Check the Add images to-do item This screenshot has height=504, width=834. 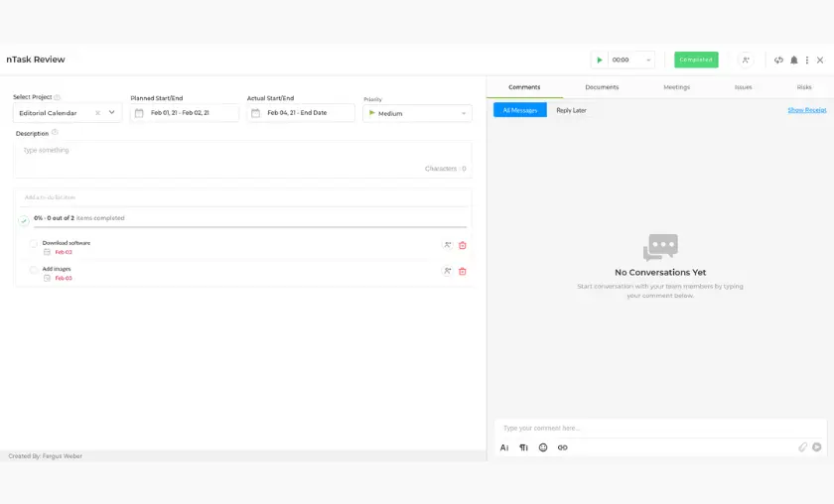[x=34, y=270]
